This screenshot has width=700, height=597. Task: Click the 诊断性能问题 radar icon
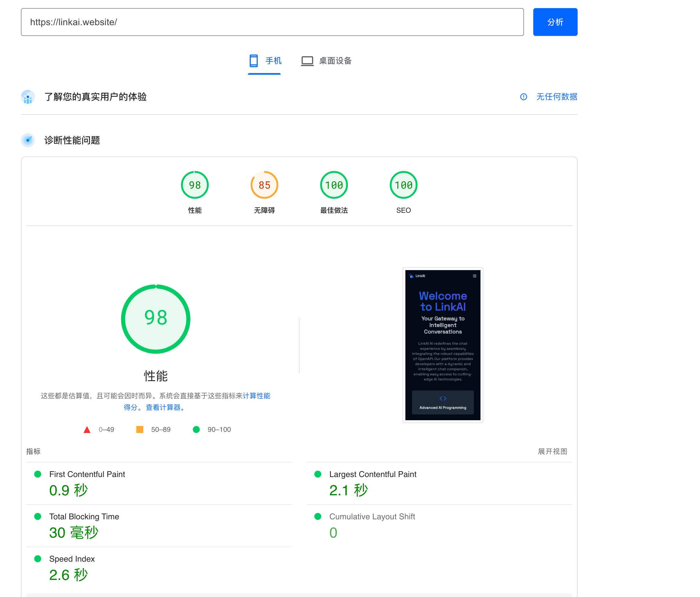click(x=28, y=140)
